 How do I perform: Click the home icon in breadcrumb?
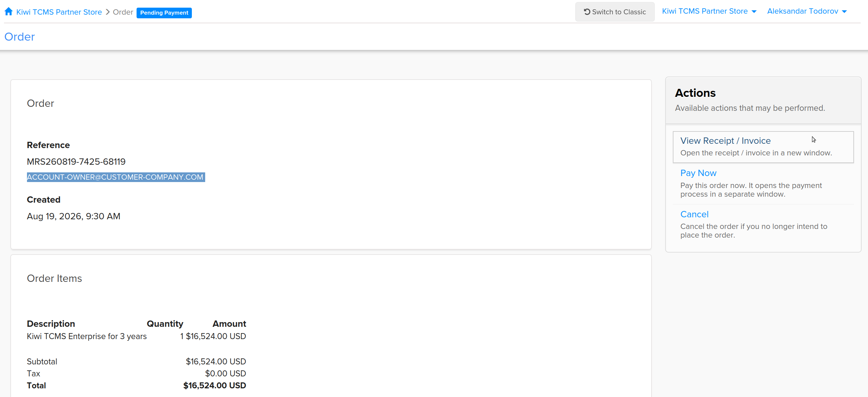click(x=9, y=12)
